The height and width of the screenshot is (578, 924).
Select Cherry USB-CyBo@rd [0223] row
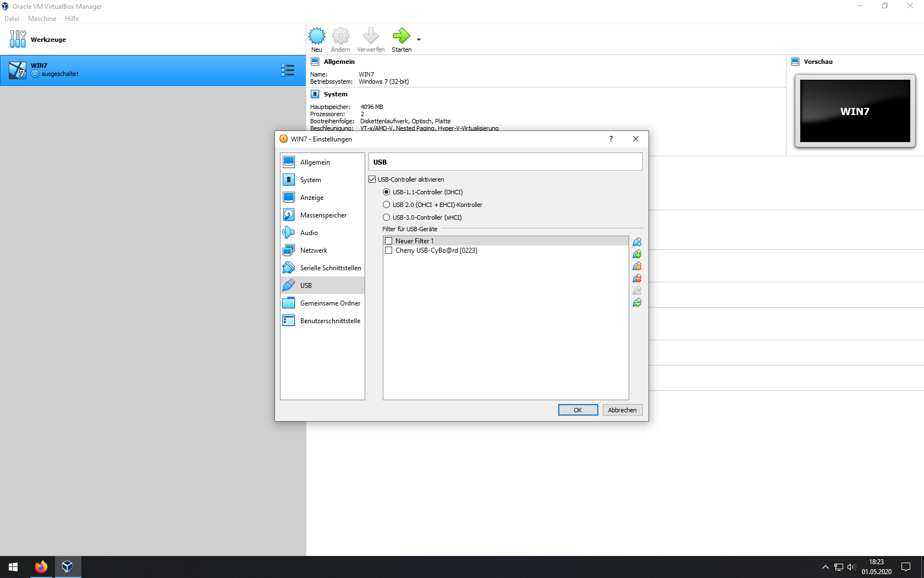tap(506, 250)
